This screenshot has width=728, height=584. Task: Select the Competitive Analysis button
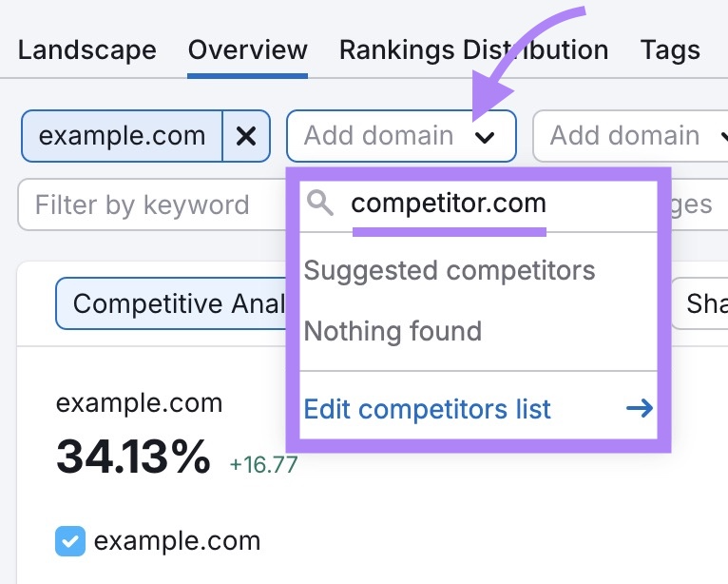[x=171, y=303]
